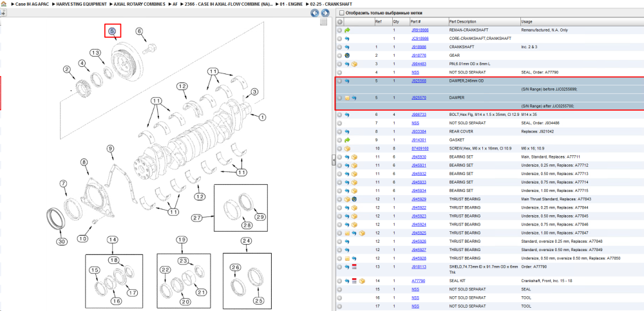Click the box icon in PIN J904483 row
Screen dimensions: 644x311
pyautogui.click(x=354, y=64)
